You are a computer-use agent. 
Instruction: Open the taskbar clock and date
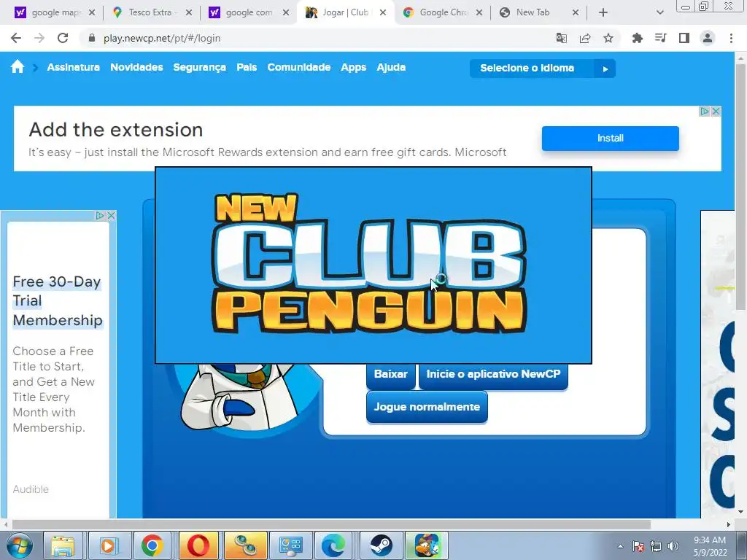[709, 546]
